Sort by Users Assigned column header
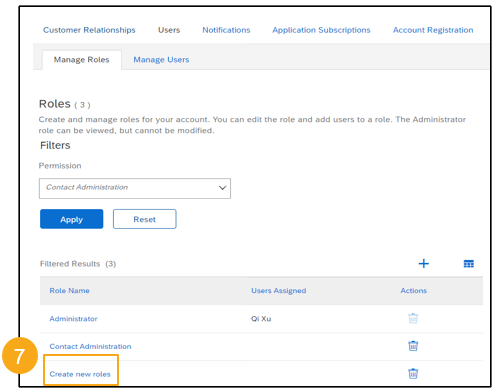The width and height of the screenshot is (497, 392). 279,291
